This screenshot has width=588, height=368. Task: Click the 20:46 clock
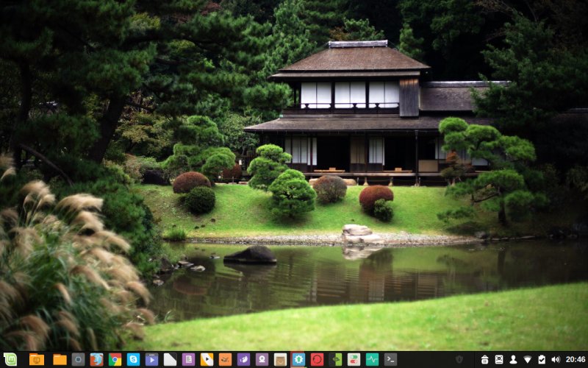click(576, 359)
